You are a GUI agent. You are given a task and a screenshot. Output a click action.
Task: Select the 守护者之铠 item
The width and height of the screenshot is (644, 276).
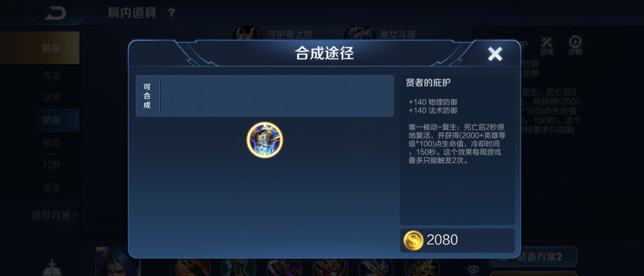pos(273,33)
